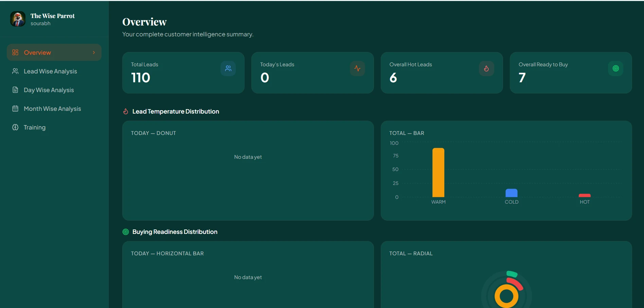The height and width of the screenshot is (308, 644).
Task: Click the target icon on Overall Ready to Buy card
Action: point(615,68)
